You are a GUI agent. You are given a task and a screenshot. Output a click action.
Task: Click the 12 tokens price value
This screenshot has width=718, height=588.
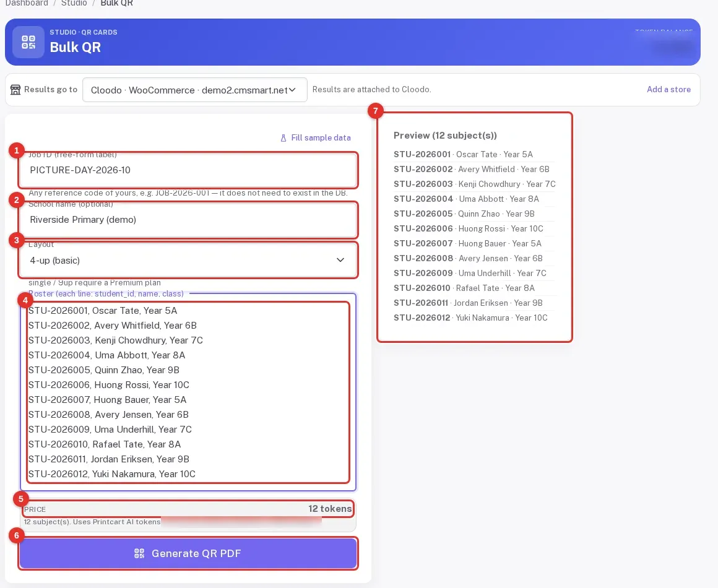coord(330,509)
